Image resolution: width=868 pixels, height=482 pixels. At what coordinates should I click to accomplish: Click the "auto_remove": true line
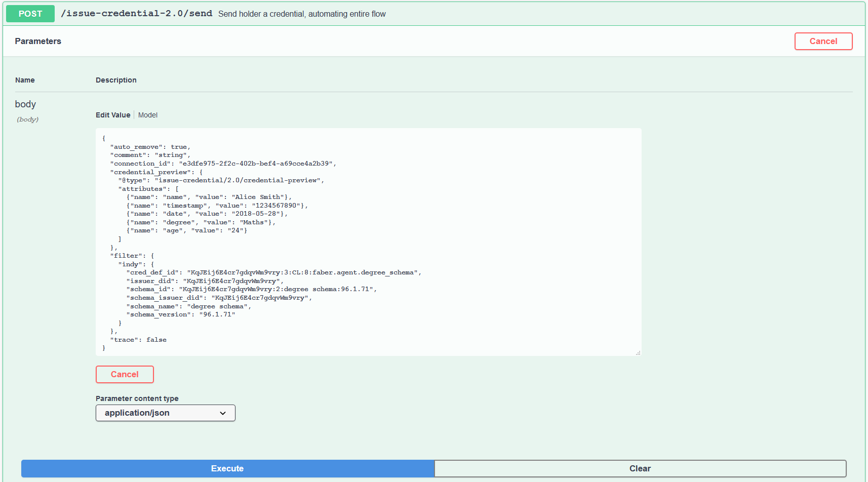(150, 147)
